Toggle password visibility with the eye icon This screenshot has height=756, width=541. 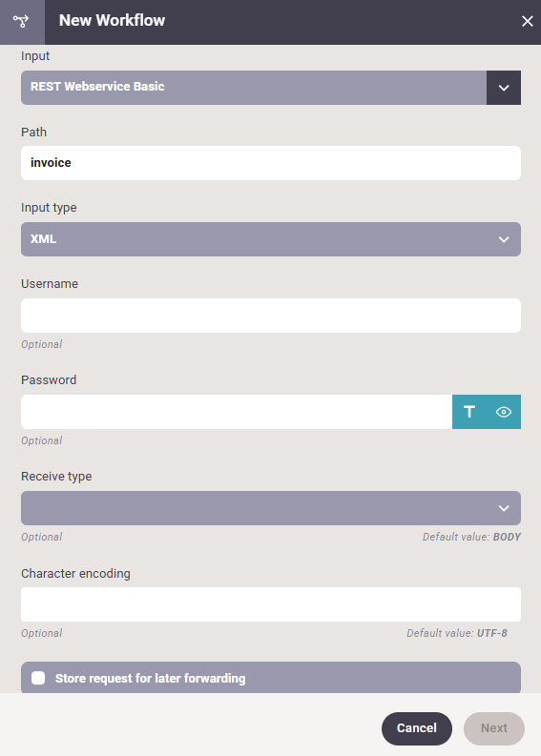pyautogui.click(x=504, y=412)
